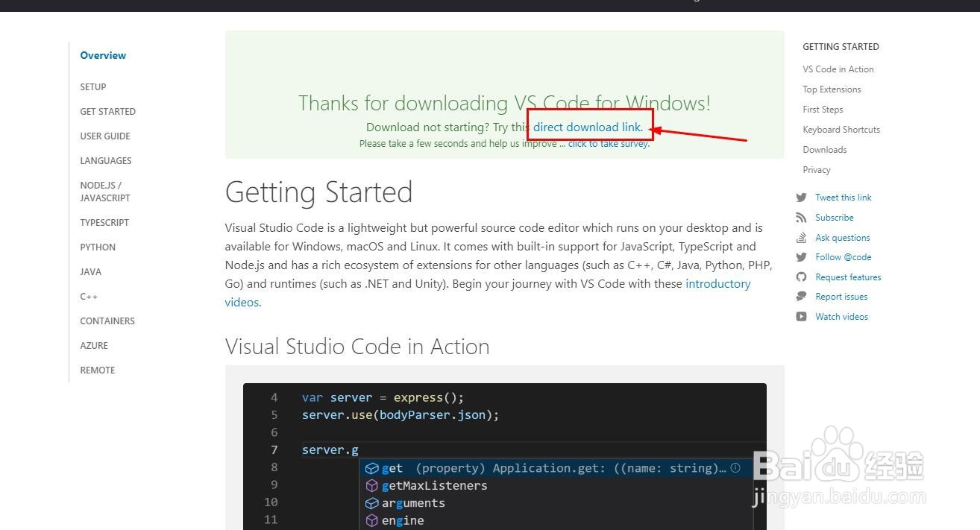This screenshot has width=980, height=530.
Task: Click the Subscribe link
Action: 835,218
